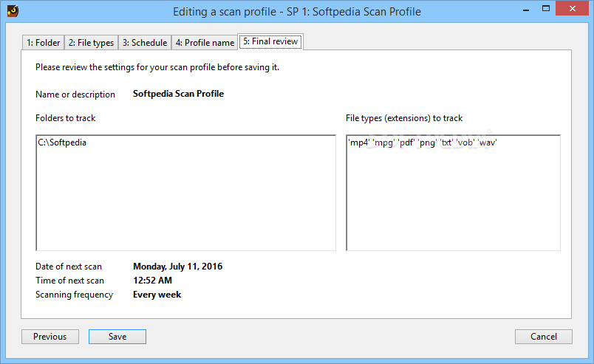Select the C:\Softpedia folder entry
Image resolution: width=594 pixels, height=364 pixels.
point(62,142)
